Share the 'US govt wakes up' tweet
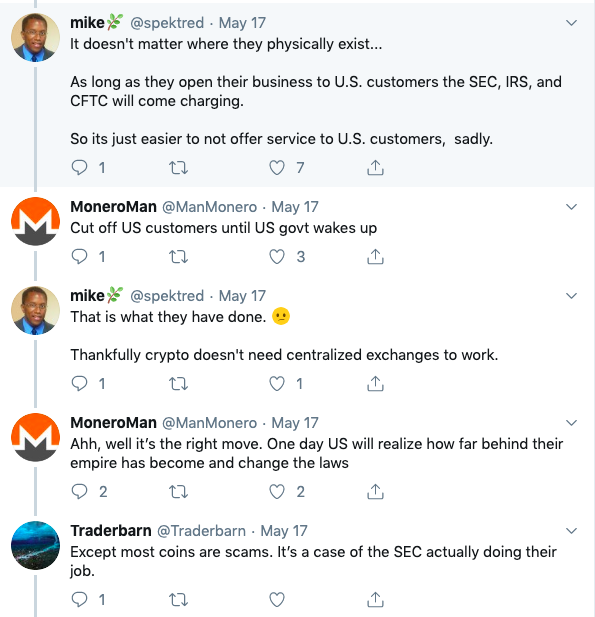 click(375, 257)
